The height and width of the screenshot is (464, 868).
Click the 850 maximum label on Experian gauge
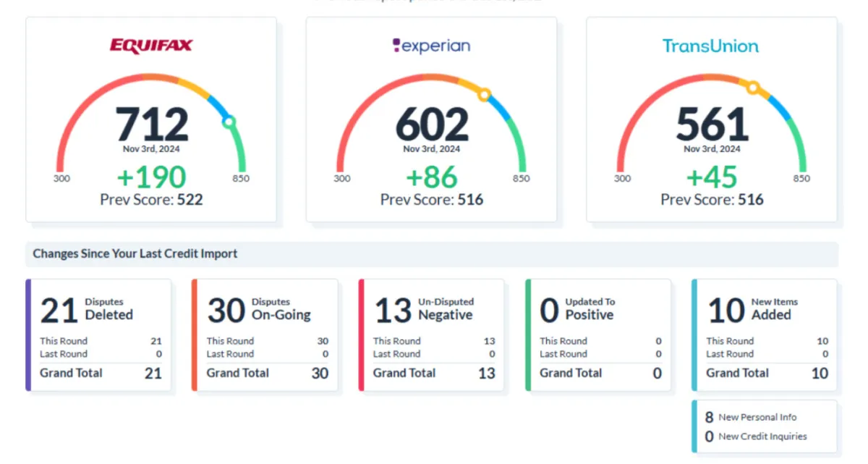coord(521,179)
